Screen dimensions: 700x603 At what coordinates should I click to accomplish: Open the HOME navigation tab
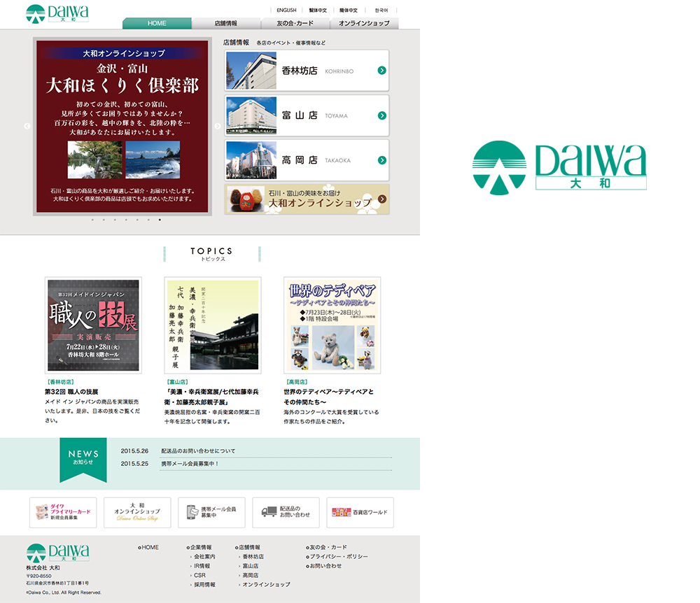click(157, 23)
